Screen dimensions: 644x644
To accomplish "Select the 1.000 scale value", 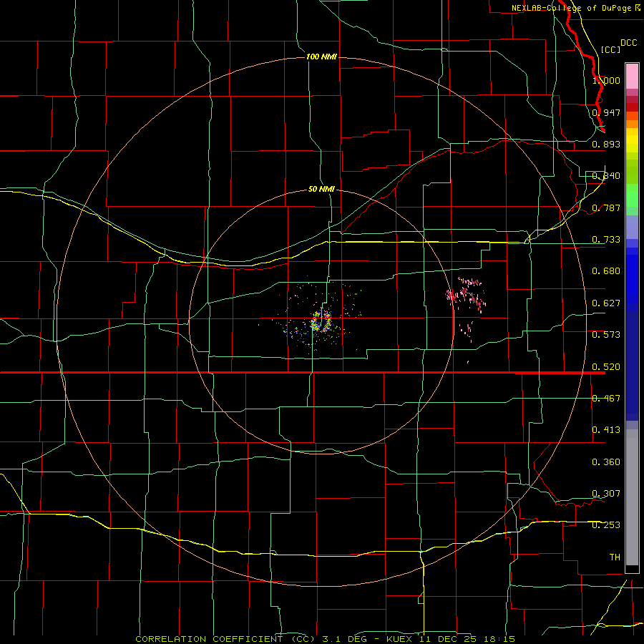I will (606, 80).
